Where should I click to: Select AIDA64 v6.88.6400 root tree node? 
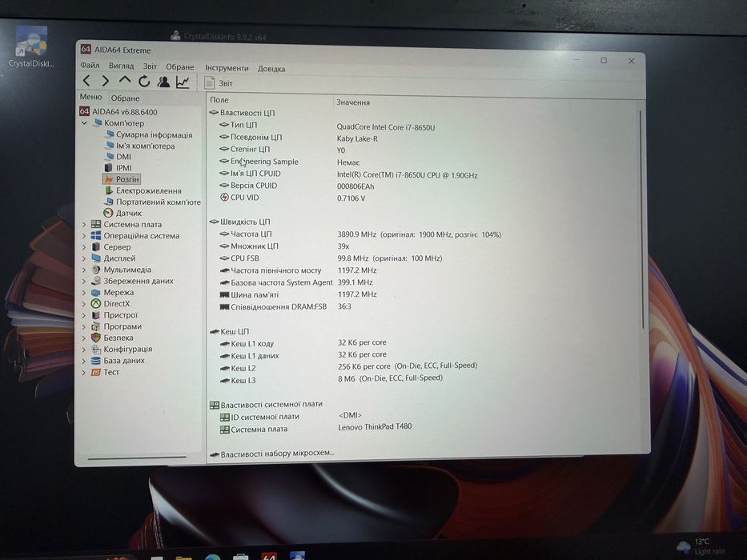pos(118,111)
